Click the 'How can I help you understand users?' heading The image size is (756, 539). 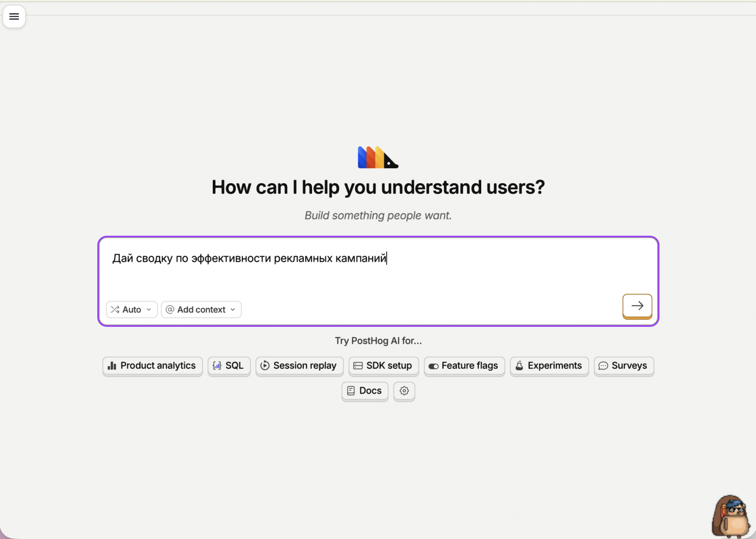pos(378,188)
